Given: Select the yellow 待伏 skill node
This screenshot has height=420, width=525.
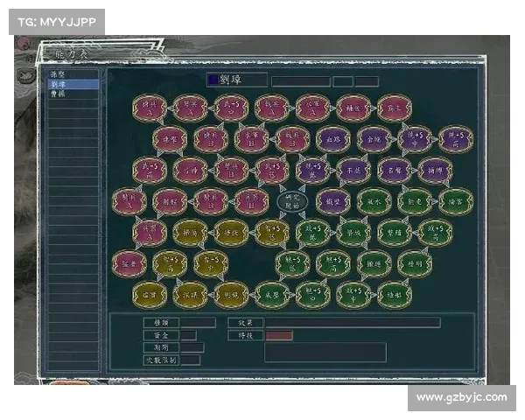Looking at the screenshot, I should click(x=231, y=232).
